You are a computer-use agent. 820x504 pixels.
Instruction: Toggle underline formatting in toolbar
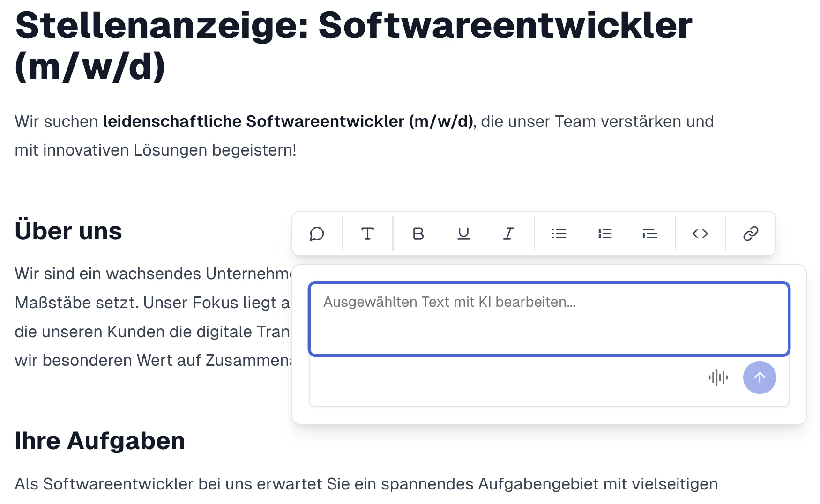click(463, 234)
